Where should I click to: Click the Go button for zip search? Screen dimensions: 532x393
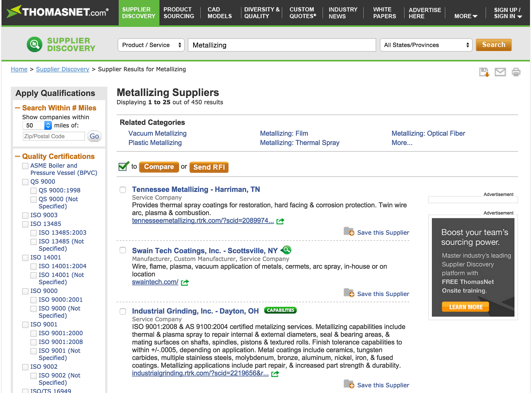[94, 136]
